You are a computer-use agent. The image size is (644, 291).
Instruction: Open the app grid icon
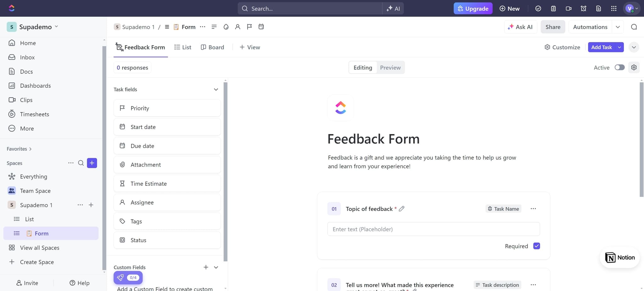tap(614, 8)
